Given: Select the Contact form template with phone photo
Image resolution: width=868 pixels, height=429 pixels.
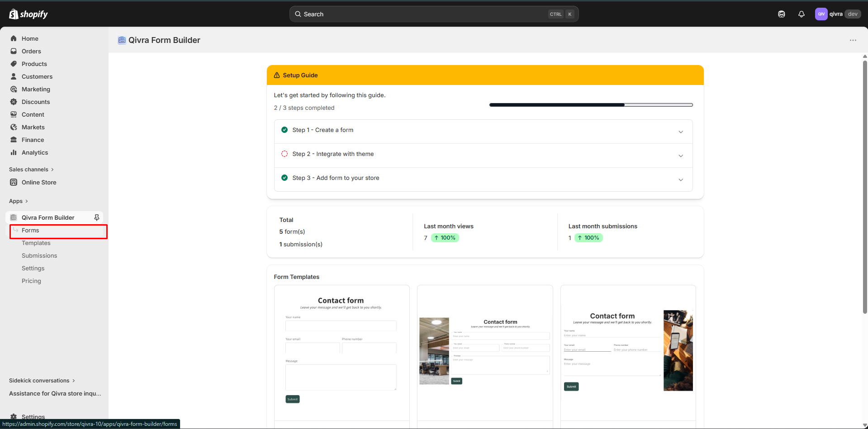Looking at the screenshot, I should coord(628,353).
